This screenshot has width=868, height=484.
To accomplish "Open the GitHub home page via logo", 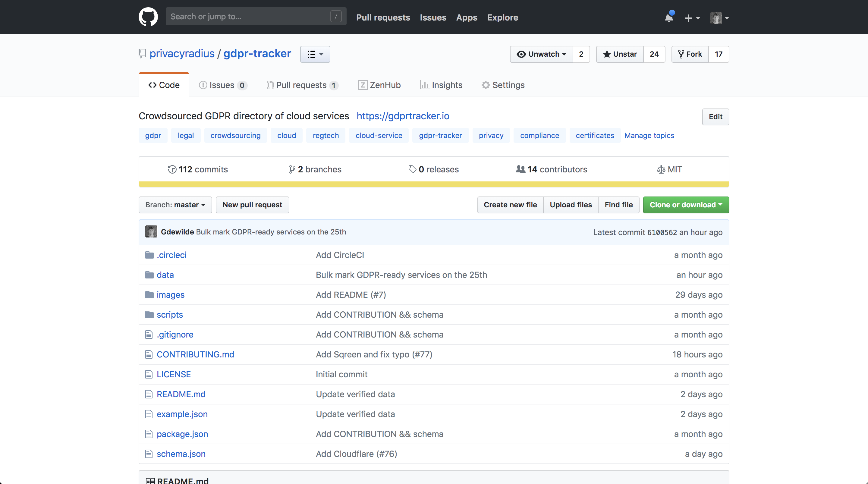I will 148,17.
